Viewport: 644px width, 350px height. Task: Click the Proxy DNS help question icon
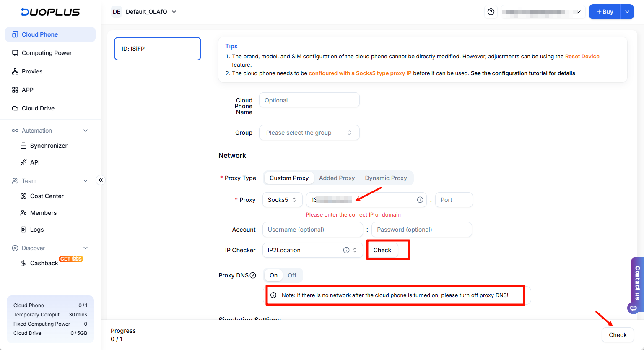(253, 275)
